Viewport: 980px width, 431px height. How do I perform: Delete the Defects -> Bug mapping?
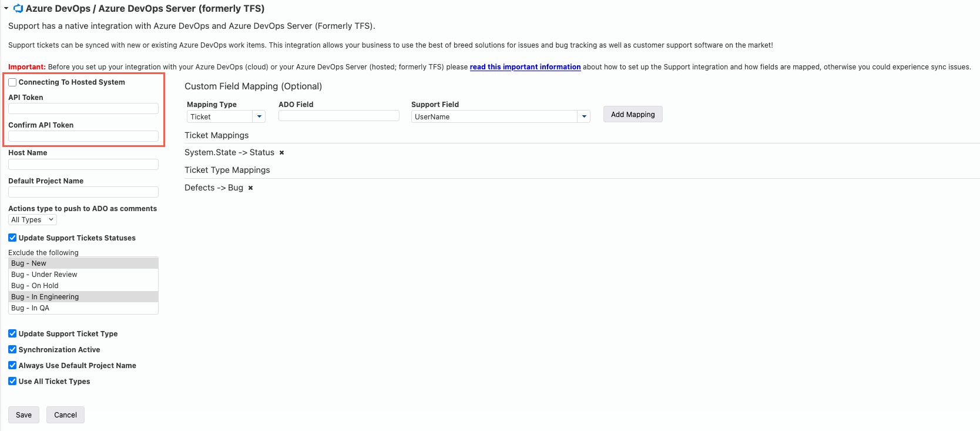pyautogui.click(x=250, y=188)
